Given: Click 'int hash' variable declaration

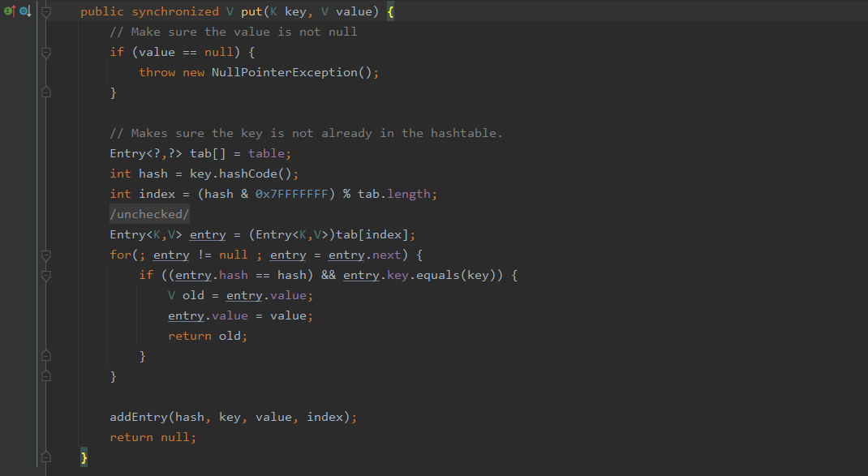Looking at the screenshot, I should coord(139,174).
